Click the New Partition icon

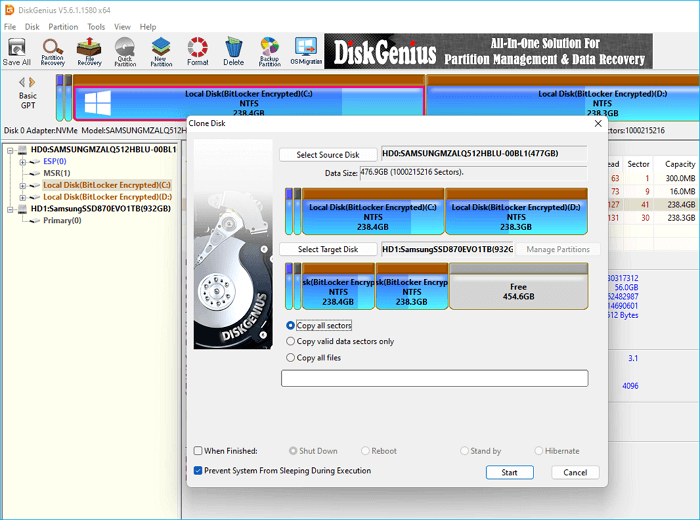click(161, 52)
